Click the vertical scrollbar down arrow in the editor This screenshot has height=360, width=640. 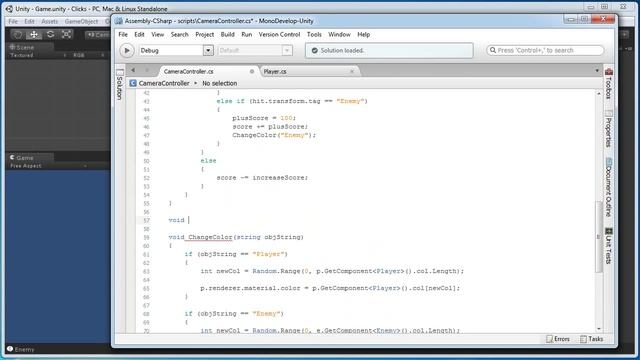599,329
